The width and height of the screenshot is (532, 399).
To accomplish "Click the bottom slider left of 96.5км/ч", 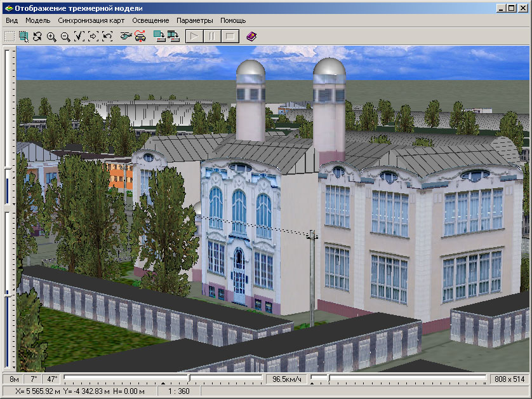I will (163, 379).
